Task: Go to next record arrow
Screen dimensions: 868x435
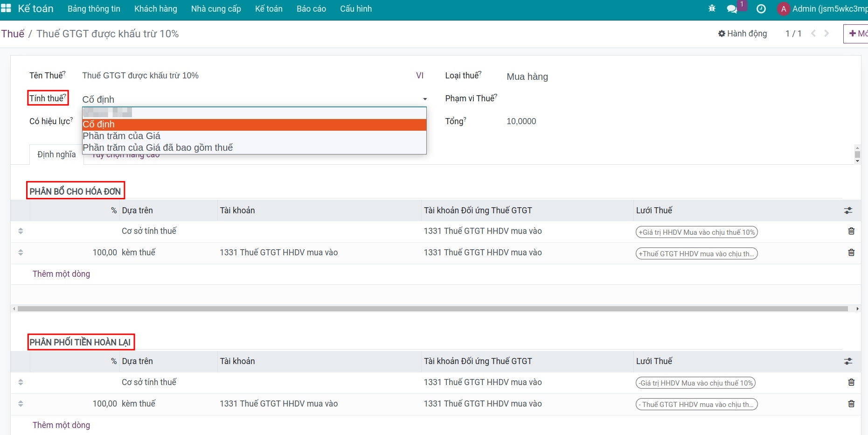Action: (826, 33)
